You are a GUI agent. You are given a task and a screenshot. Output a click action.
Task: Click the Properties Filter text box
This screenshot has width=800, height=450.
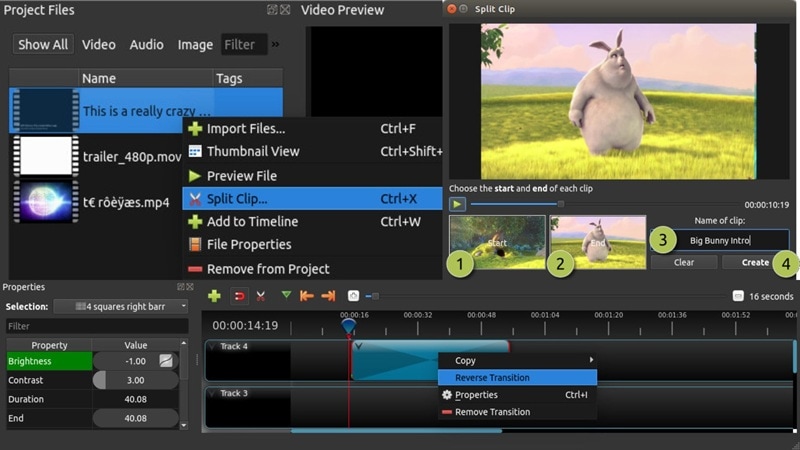click(x=97, y=326)
